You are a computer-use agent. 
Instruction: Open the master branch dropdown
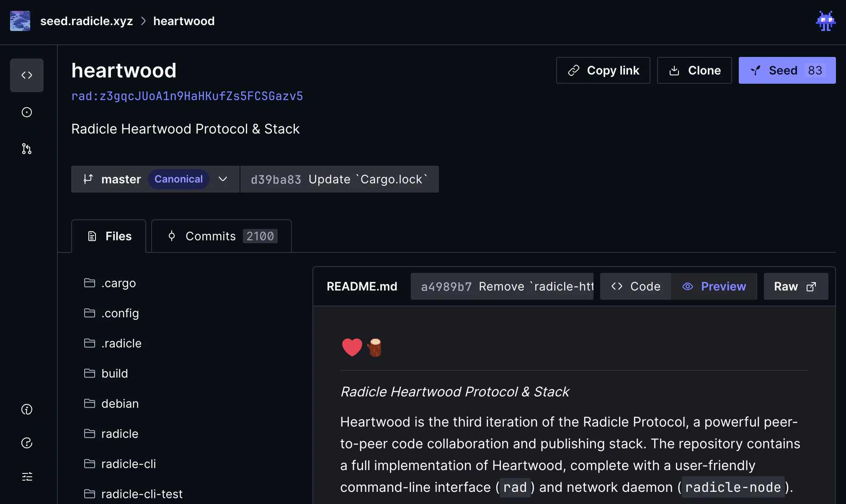pos(155,179)
